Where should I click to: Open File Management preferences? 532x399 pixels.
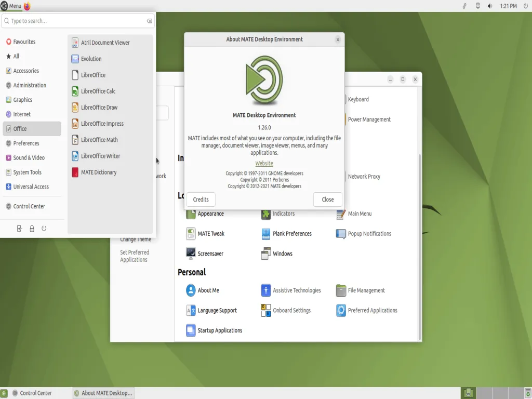click(361, 290)
